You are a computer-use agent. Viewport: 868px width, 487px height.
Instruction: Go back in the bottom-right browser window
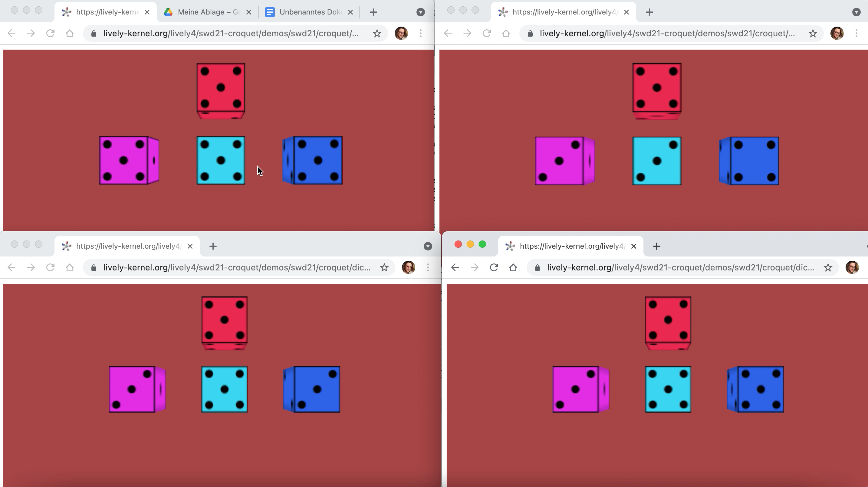pos(455,267)
